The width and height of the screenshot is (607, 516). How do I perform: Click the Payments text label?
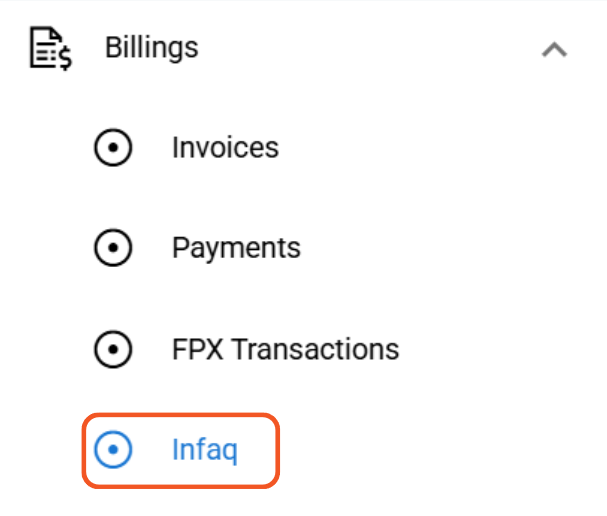(x=236, y=248)
